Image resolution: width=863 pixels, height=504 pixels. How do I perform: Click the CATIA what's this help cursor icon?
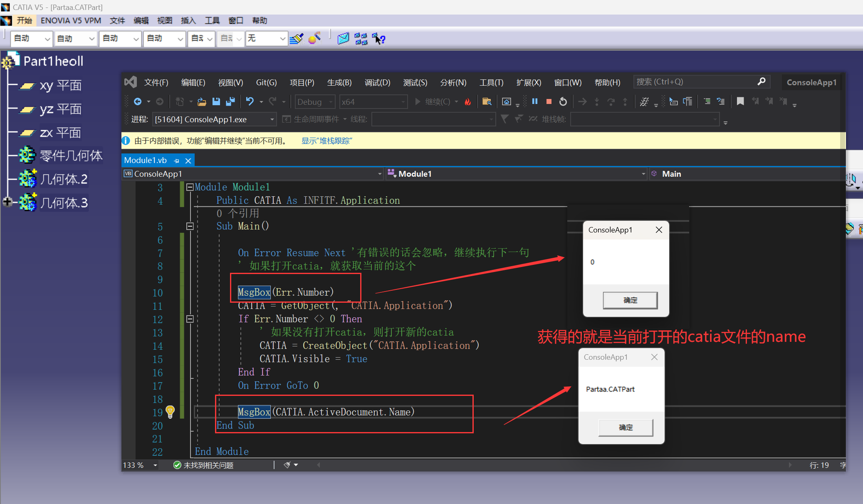pos(379,39)
